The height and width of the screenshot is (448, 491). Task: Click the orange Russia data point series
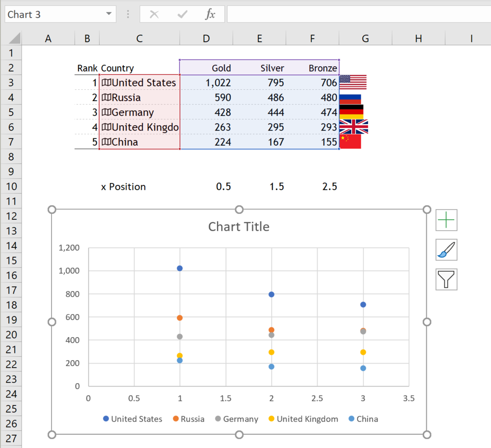pos(180,317)
